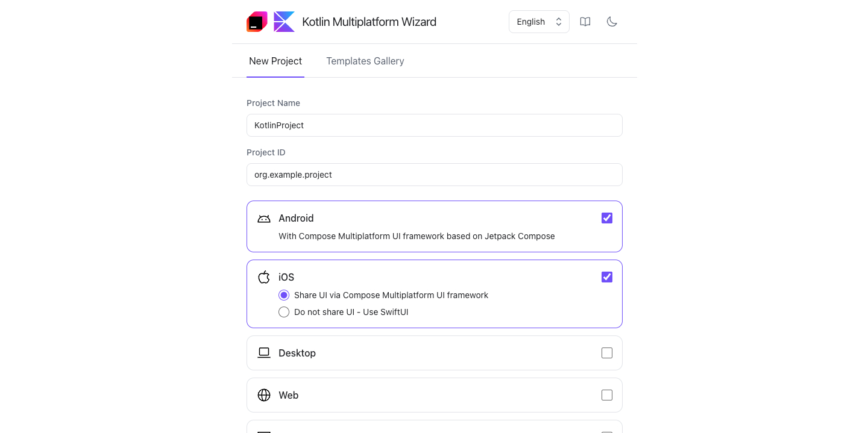
Task: Click the Project Name input field
Action: pos(434,125)
